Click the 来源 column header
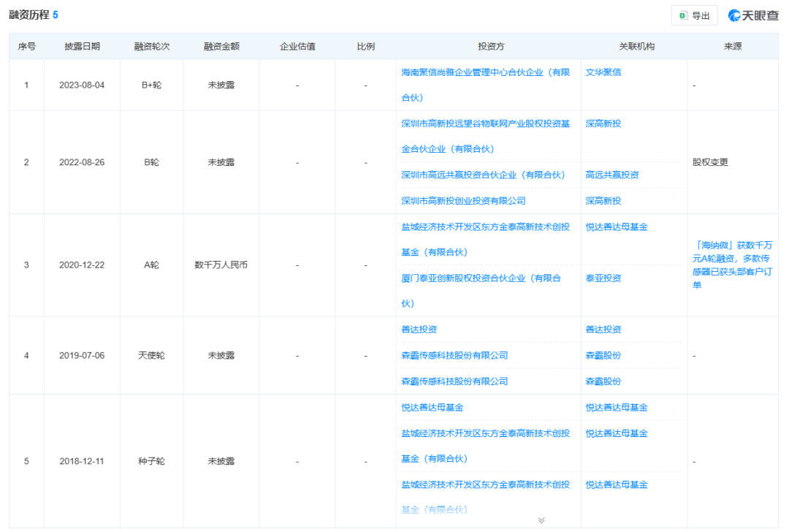This screenshot has height=532, width=789. (x=733, y=46)
